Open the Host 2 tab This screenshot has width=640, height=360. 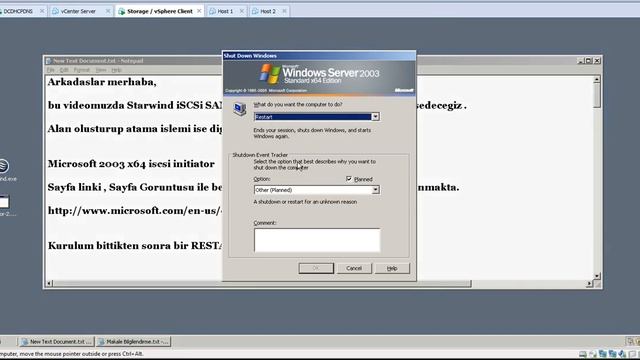(268, 11)
